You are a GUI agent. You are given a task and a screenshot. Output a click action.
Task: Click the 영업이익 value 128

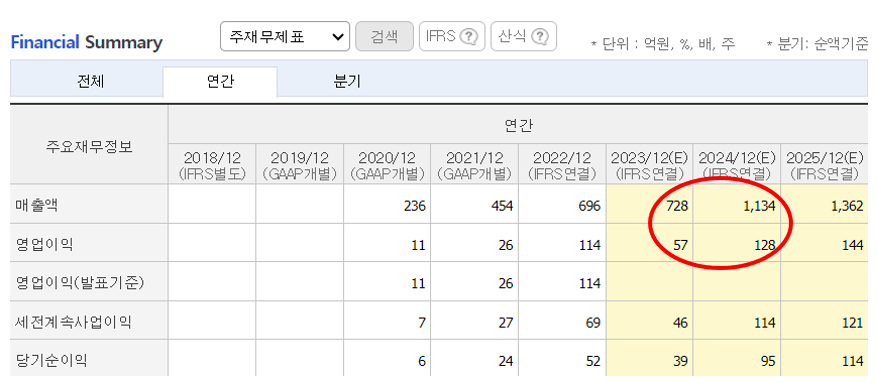[x=764, y=245]
